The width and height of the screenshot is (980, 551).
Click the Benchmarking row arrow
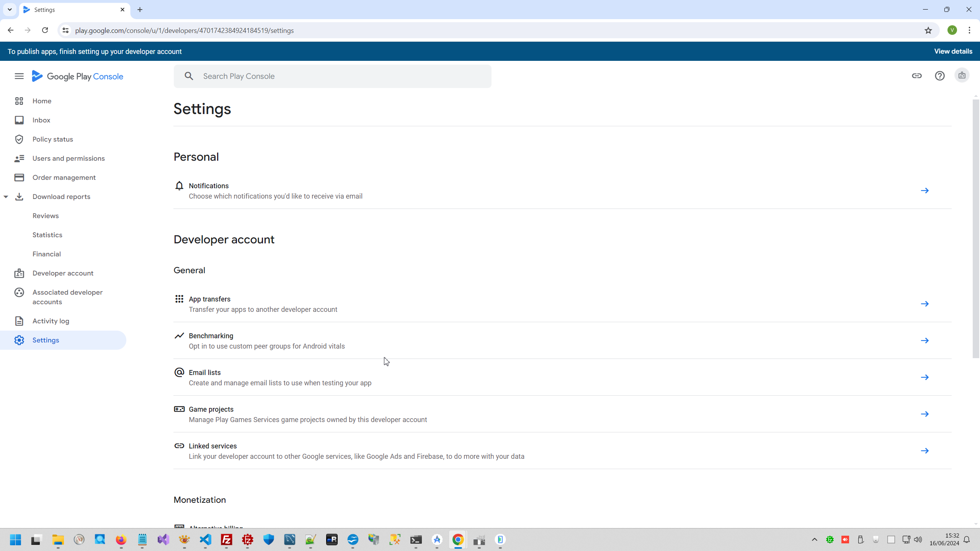[x=924, y=341]
